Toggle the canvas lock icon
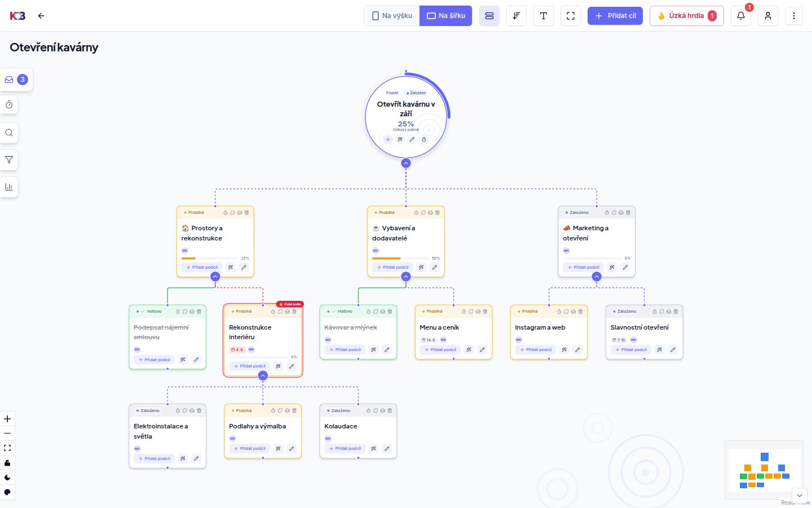The width and height of the screenshot is (812, 508). pos(7,463)
